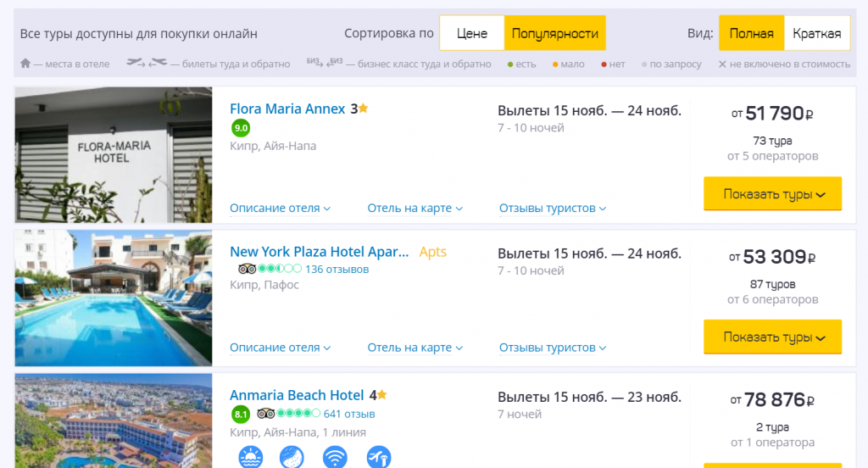Click 'Кипр, Айя-Напа, 1 линия' text
The image size is (868, 468).
click(x=298, y=432)
